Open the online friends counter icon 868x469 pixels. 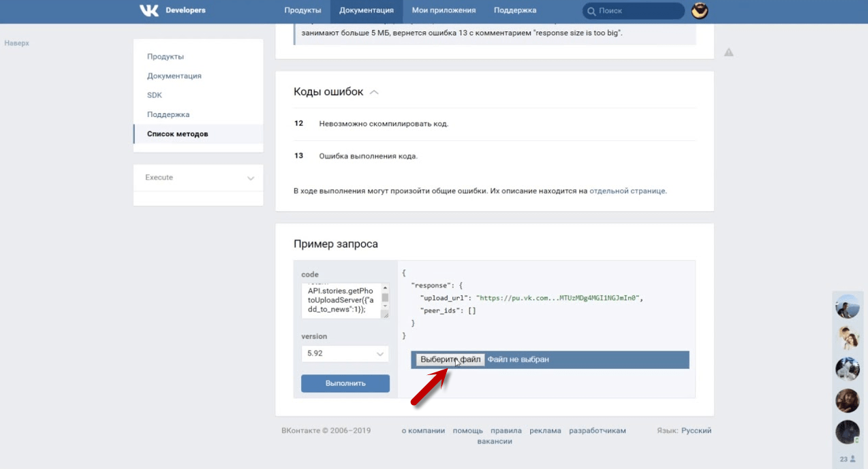(847, 459)
